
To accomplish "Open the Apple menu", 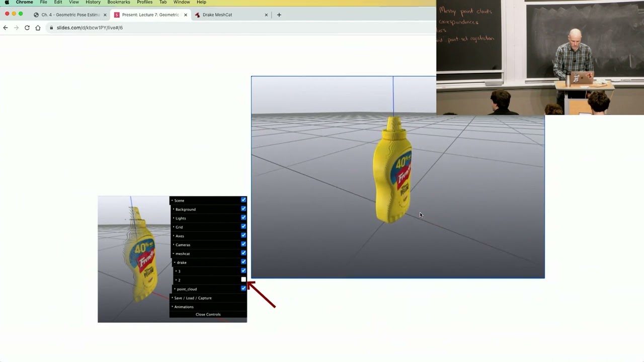I will (7, 2).
